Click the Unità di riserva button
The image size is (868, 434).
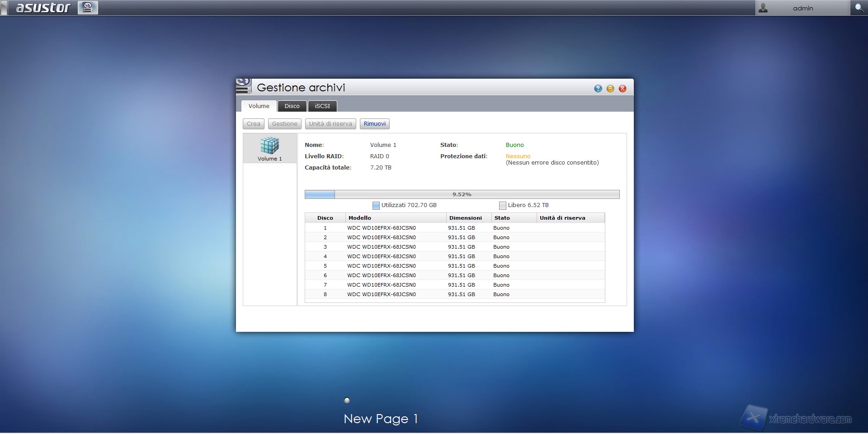pos(330,124)
